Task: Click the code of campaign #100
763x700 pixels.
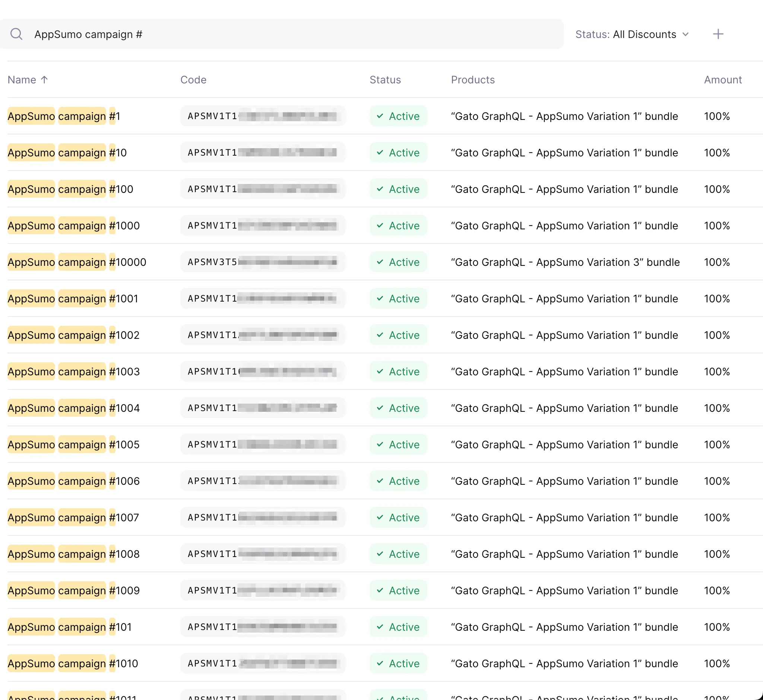Action: [x=263, y=189]
